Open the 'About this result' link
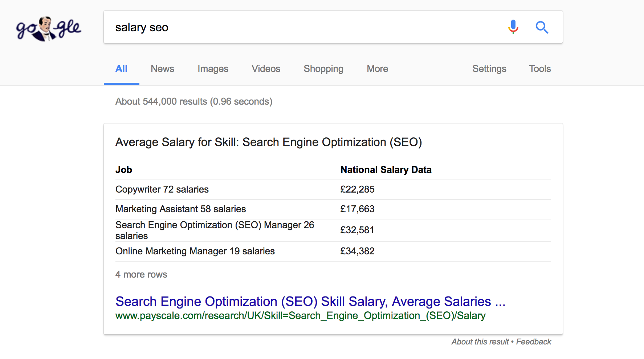This screenshot has width=644, height=359. [x=480, y=342]
